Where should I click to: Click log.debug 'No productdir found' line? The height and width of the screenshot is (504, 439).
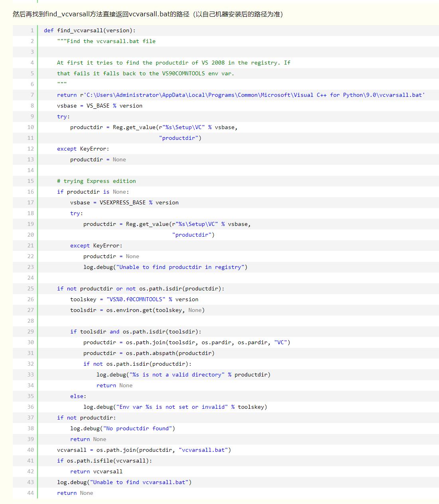(123, 428)
